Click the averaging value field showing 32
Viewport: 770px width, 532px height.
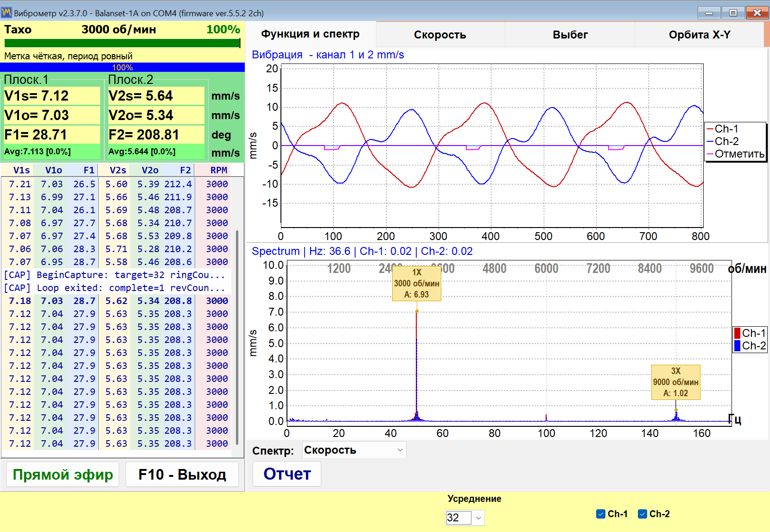(458, 518)
